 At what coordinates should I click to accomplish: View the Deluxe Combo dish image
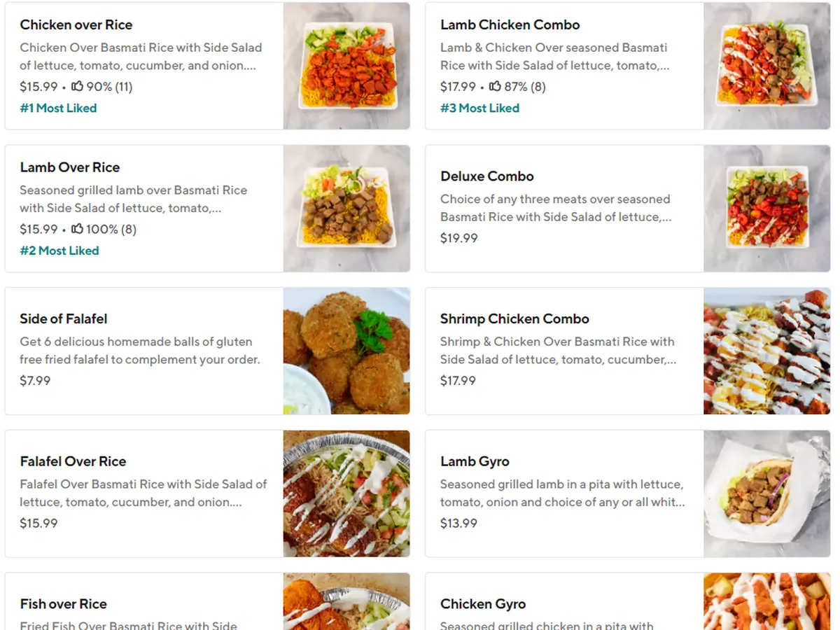coord(766,209)
